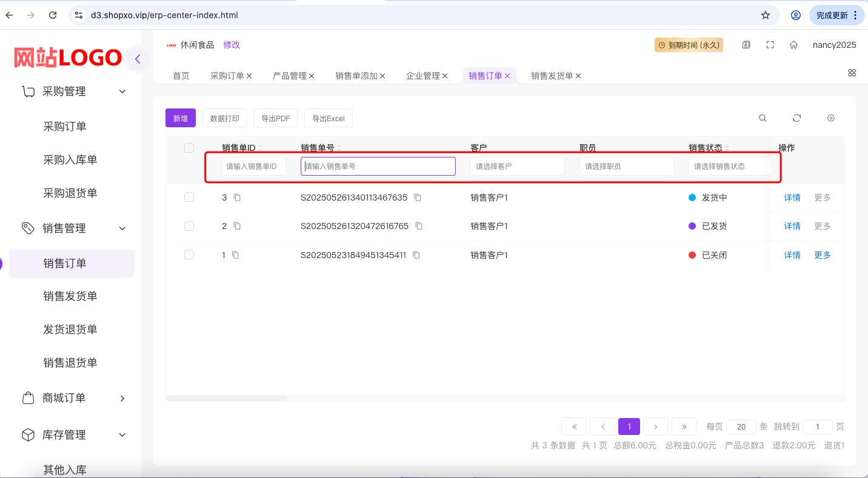Copy order number S202505261340113467635
868x478 pixels.
[x=418, y=198]
